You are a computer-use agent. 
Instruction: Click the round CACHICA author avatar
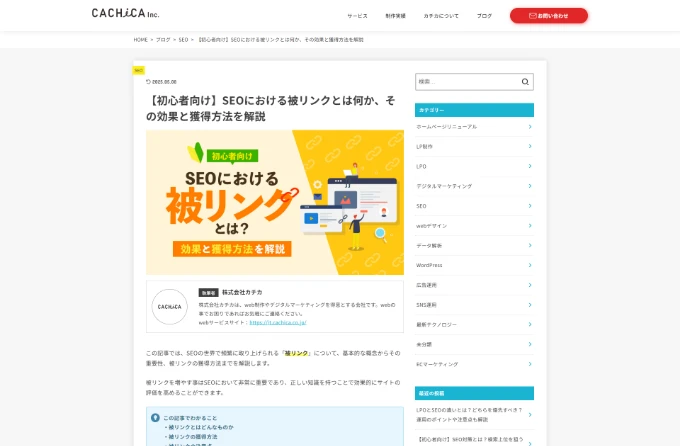click(170, 307)
